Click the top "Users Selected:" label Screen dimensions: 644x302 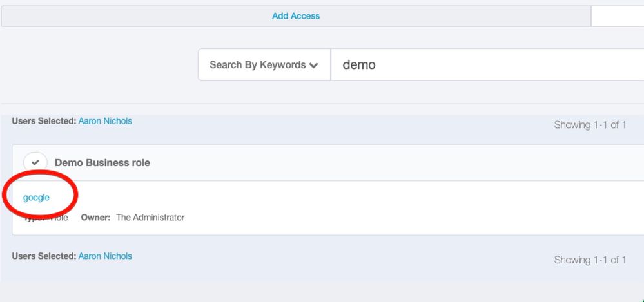pos(44,121)
